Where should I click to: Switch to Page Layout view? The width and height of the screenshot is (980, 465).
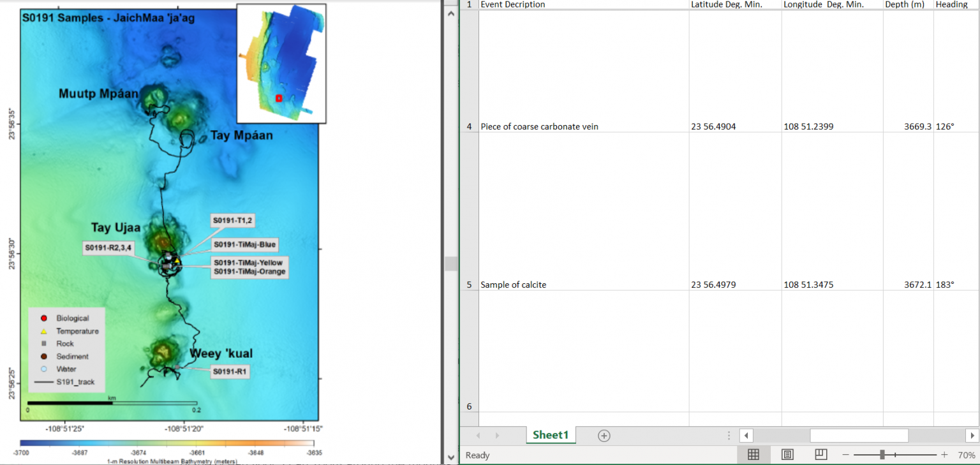[787, 455]
